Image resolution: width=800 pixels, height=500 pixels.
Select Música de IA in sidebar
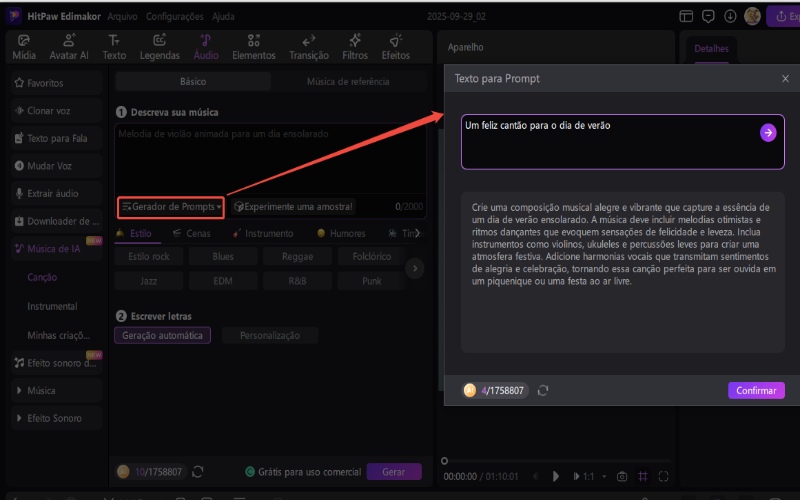point(57,248)
